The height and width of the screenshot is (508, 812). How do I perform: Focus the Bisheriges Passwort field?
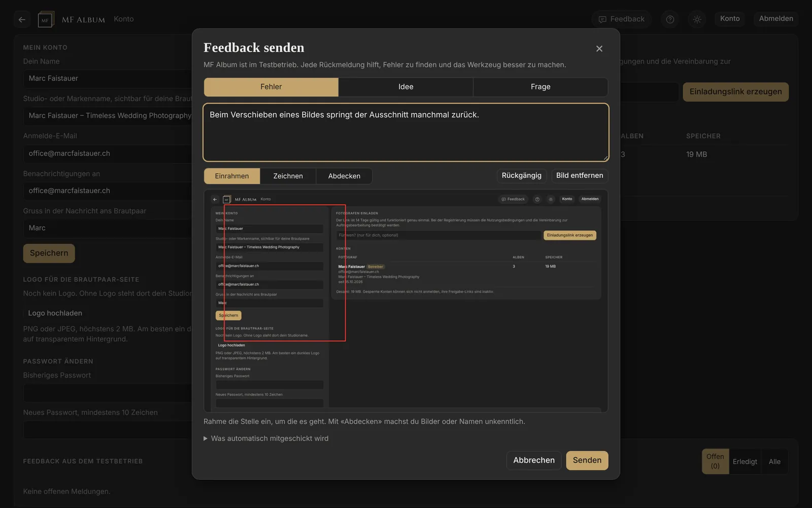point(108,393)
